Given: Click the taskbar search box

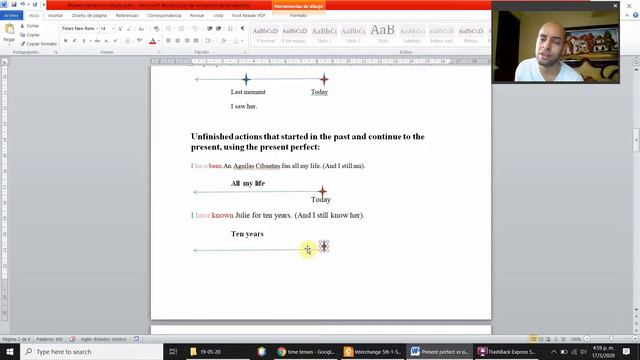Looking at the screenshot, I should 91,351.
